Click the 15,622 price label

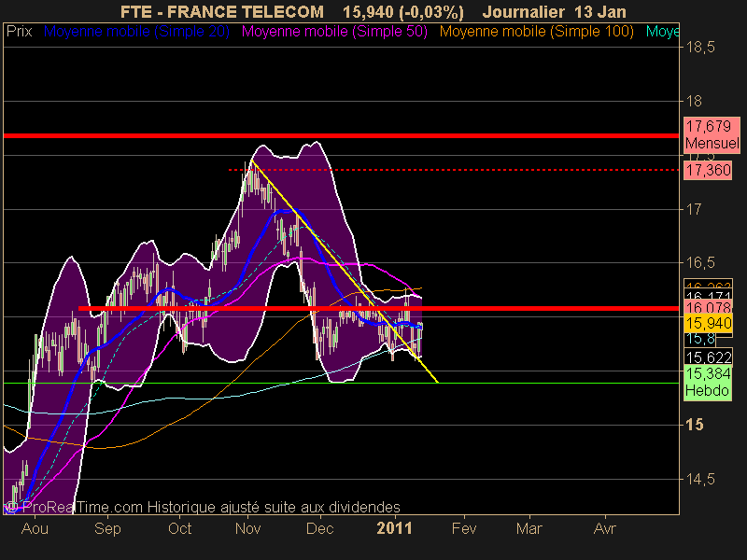pos(708,357)
